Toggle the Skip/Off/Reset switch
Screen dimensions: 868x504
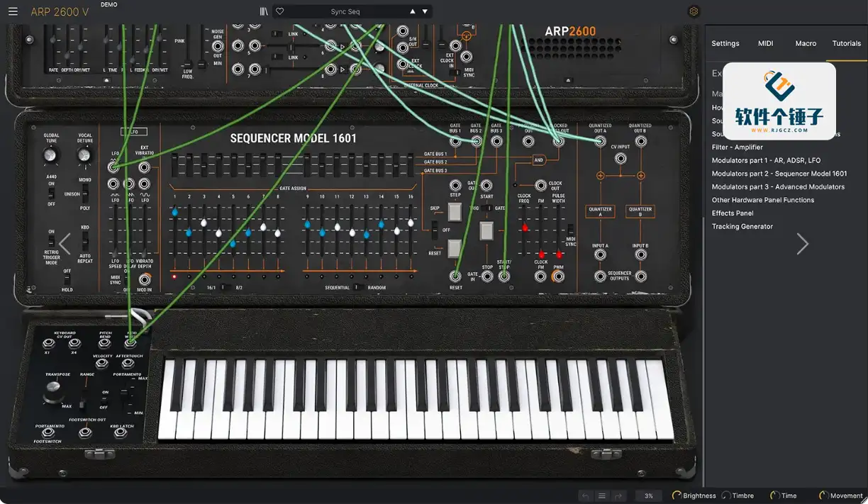tap(435, 230)
